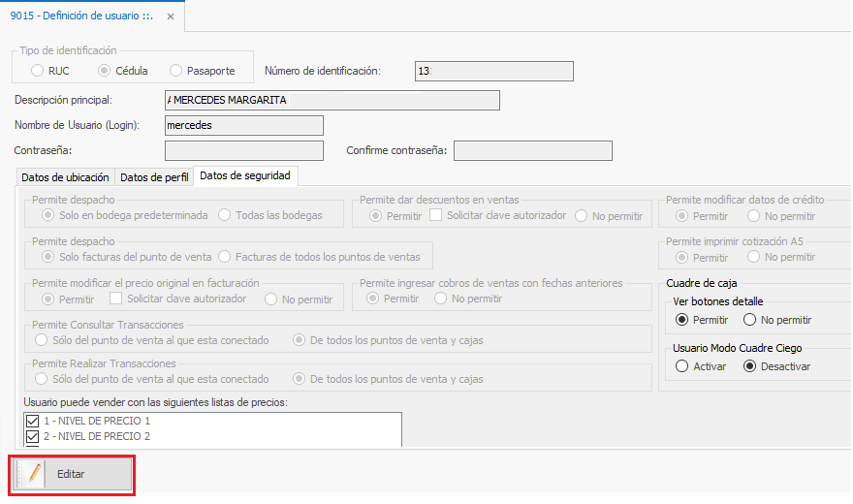
Task: Activate Usuario Modo Cuadre Ciego option
Action: 682,366
